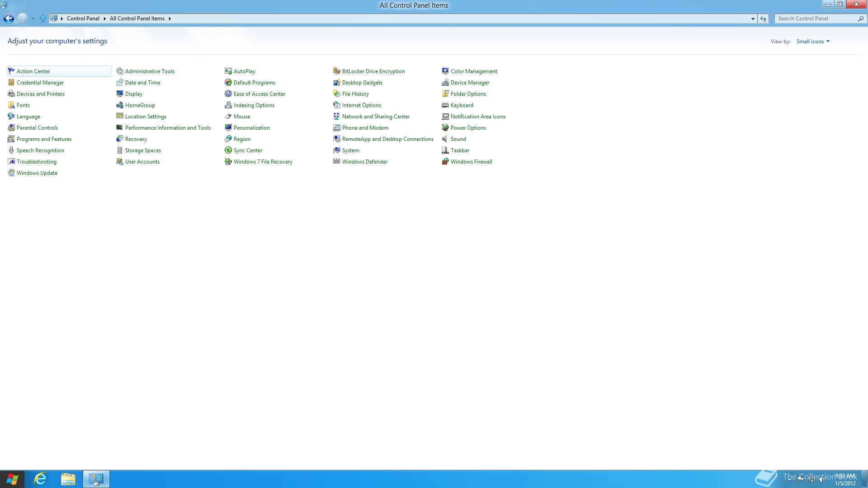Click the Power Options icon

[x=445, y=127]
